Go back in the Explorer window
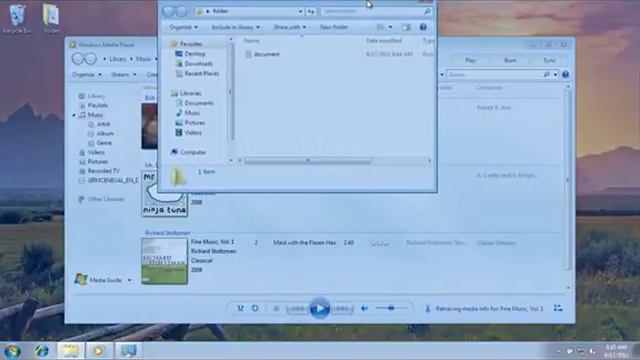 pos(168,11)
